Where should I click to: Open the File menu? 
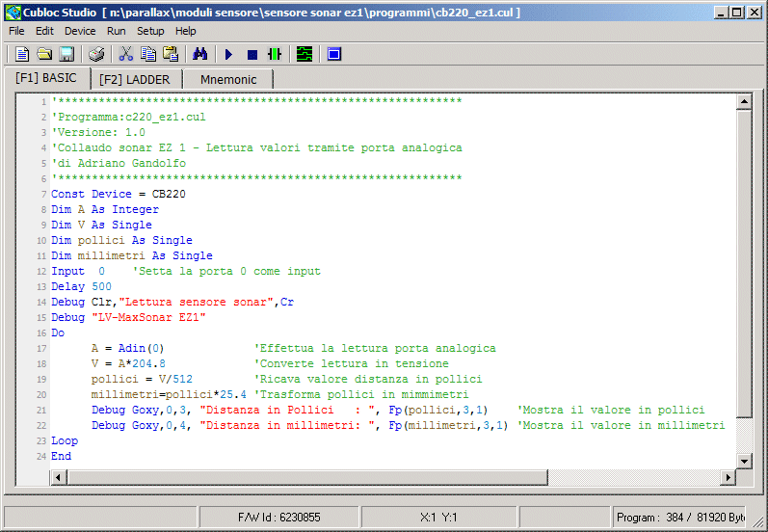tap(16, 31)
